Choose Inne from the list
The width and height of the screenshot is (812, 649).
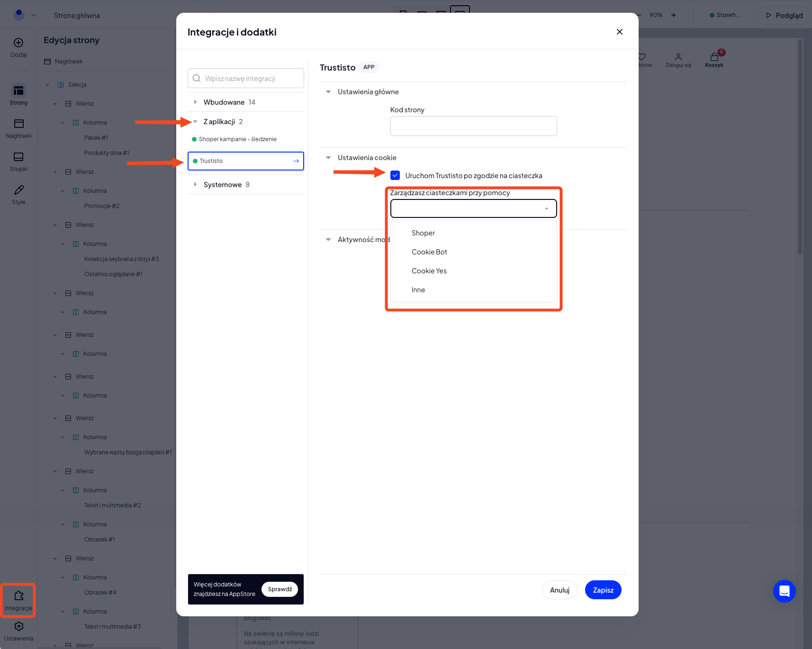(x=418, y=290)
